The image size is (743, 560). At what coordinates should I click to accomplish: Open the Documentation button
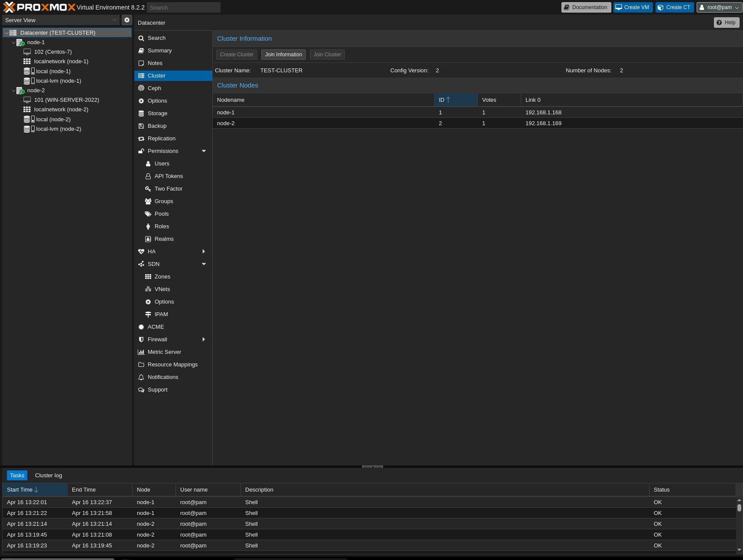(586, 7)
